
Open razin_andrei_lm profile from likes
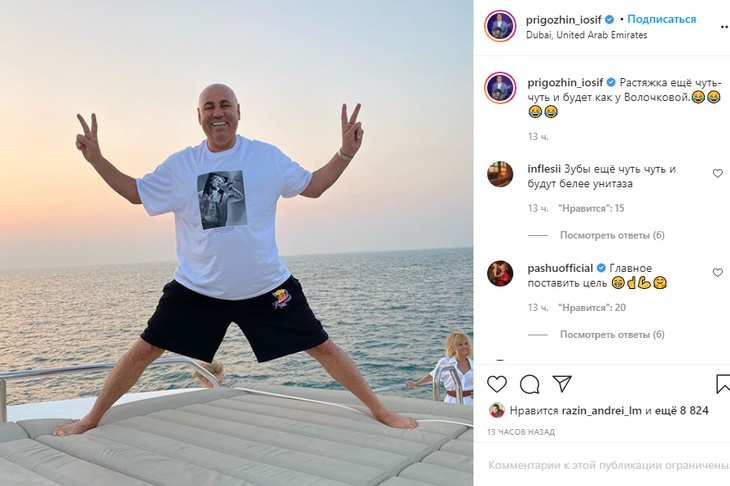pos(602,411)
